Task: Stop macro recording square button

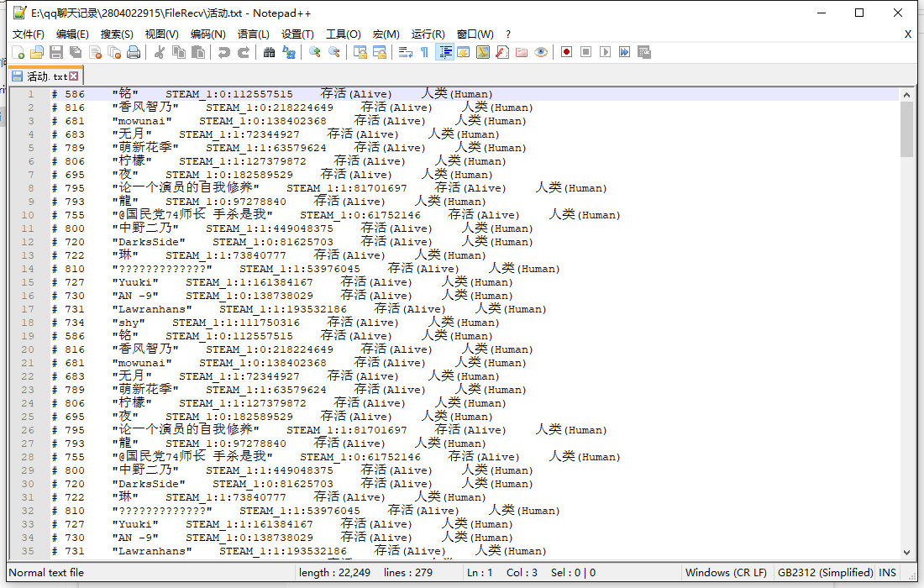Action: pos(585,52)
